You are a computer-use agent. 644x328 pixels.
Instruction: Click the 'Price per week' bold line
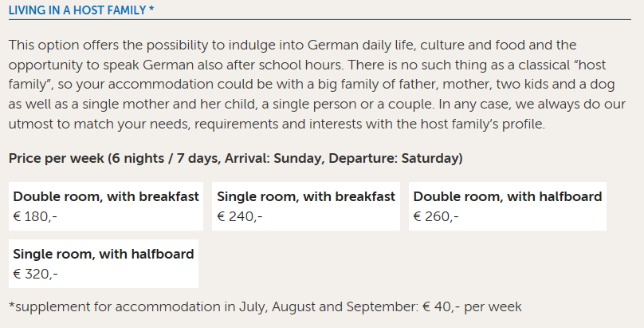(236, 158)
